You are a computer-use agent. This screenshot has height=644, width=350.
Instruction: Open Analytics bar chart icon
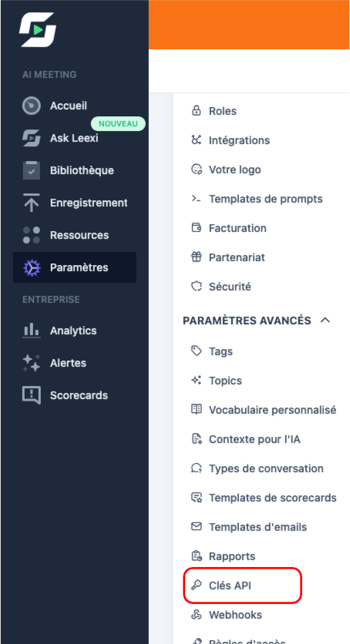coord(31,330)
